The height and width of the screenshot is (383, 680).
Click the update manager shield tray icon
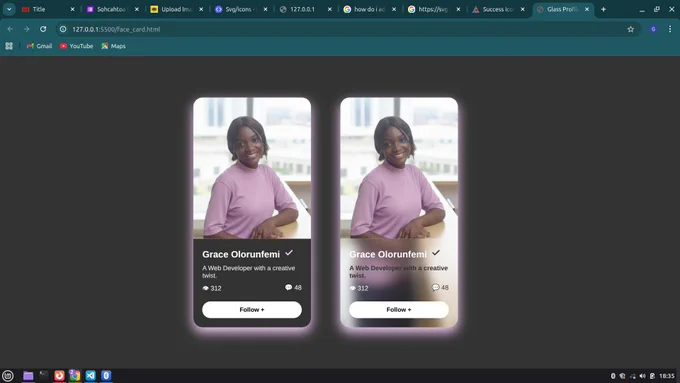623,376
